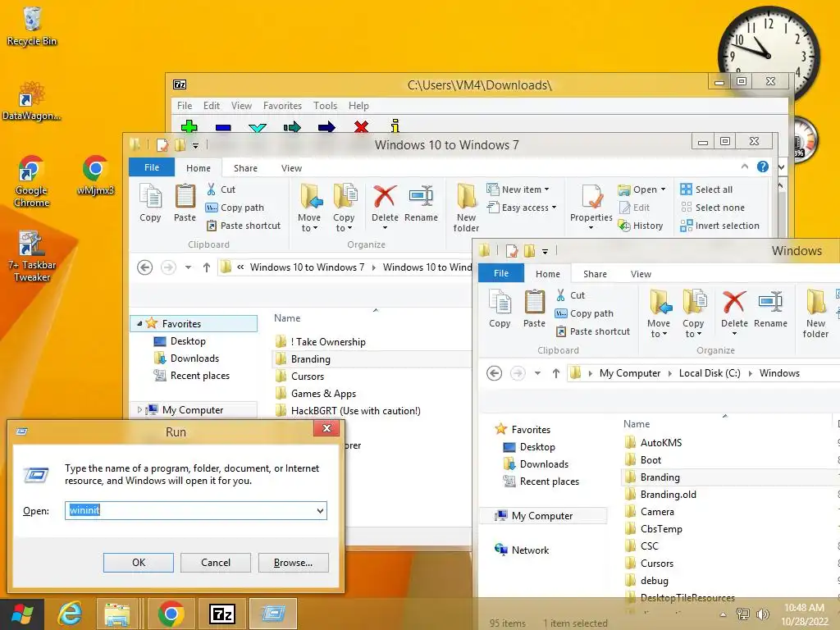Click the 7-Zip taskbar button
The width and height of the screenshot is (840, 630).
point(223,614)
